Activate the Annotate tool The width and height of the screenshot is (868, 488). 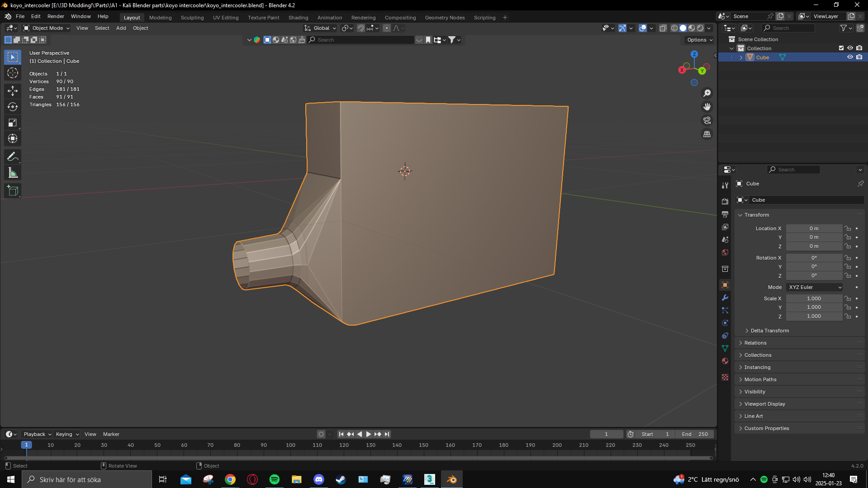13,157
